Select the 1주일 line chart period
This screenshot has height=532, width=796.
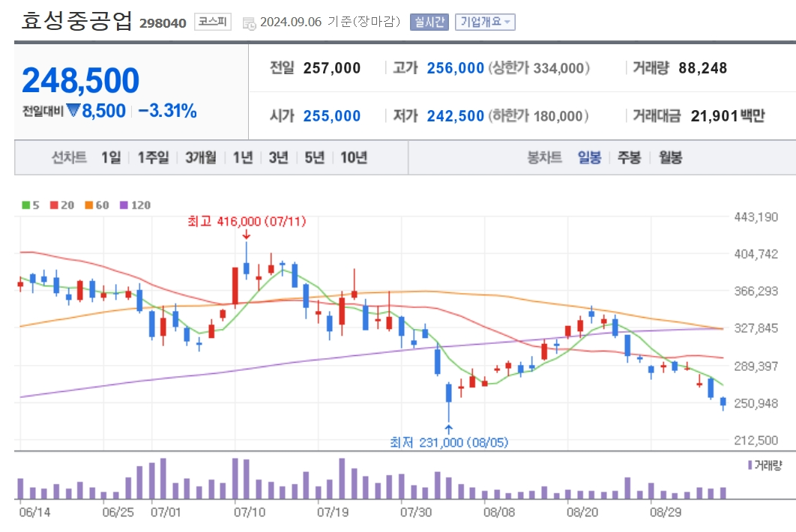(x=154, y=157)
